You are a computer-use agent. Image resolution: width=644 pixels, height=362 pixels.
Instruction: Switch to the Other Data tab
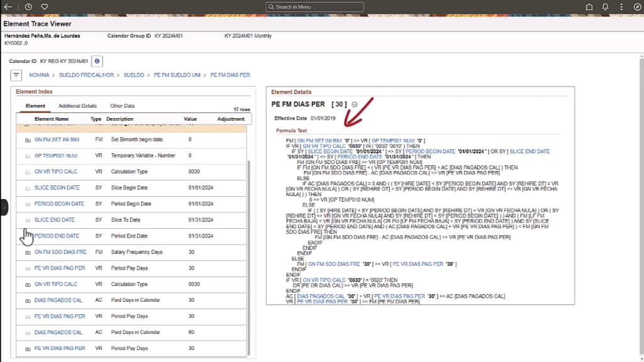(122, 106)
